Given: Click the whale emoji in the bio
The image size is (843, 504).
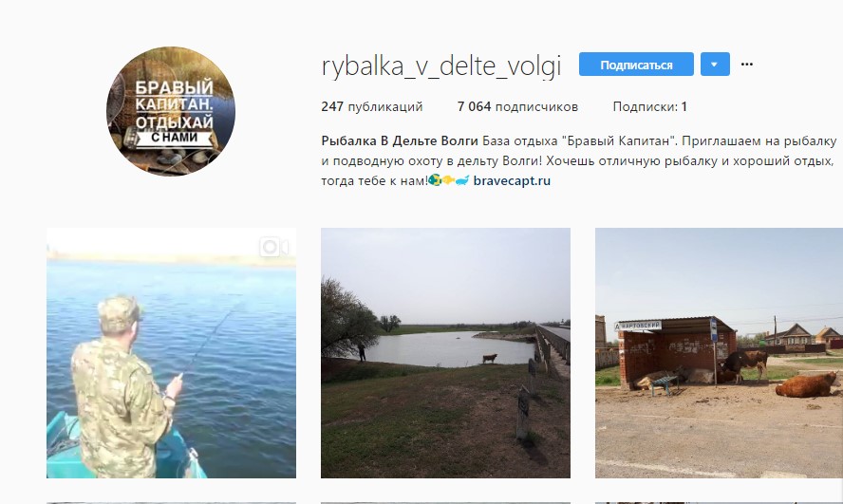Looking at the screenshot, I should click(462, 180).
